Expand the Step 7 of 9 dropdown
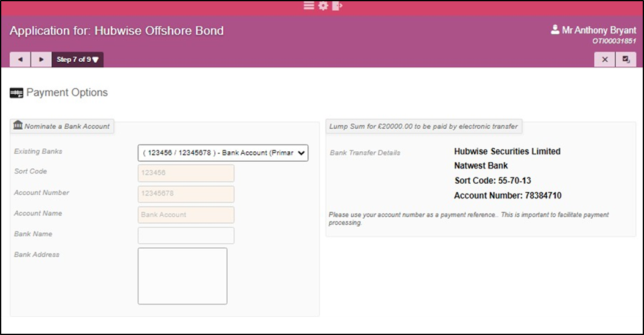The height and width of the screenshot is (335, 644). (78, 59)
